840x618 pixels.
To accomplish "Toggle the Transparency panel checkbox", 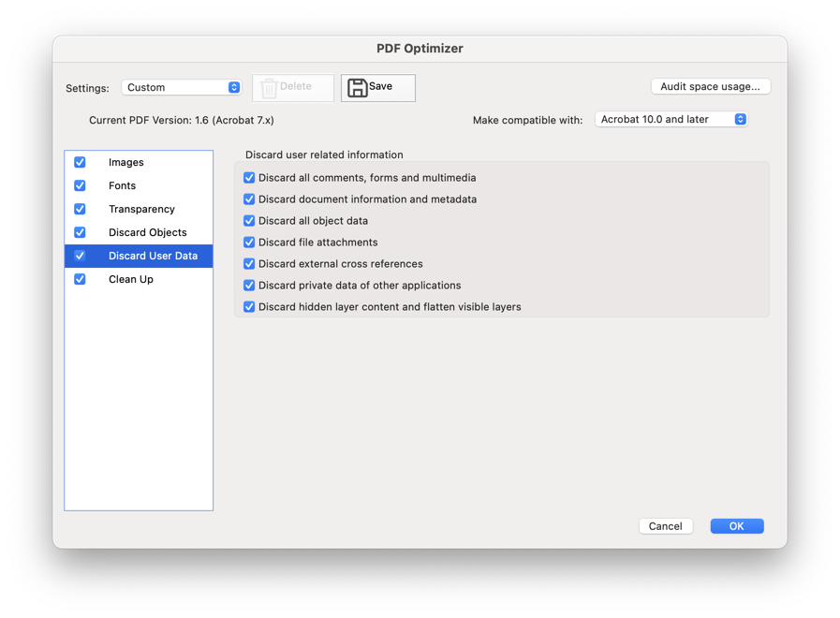I will [80, 209].
